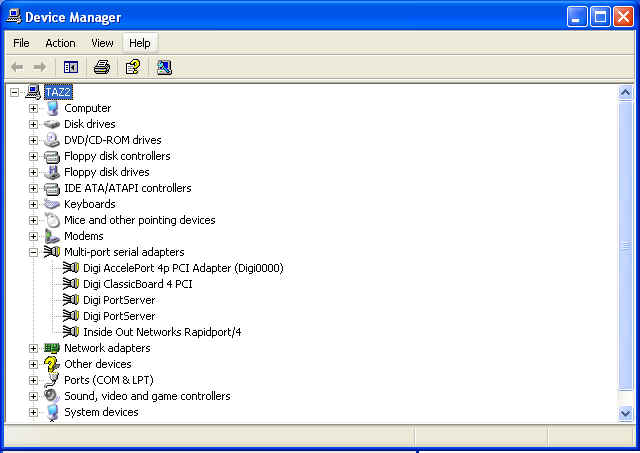Click the Properties toolbar icon
Screen dimensions: 640x453
tap(132, 67)
